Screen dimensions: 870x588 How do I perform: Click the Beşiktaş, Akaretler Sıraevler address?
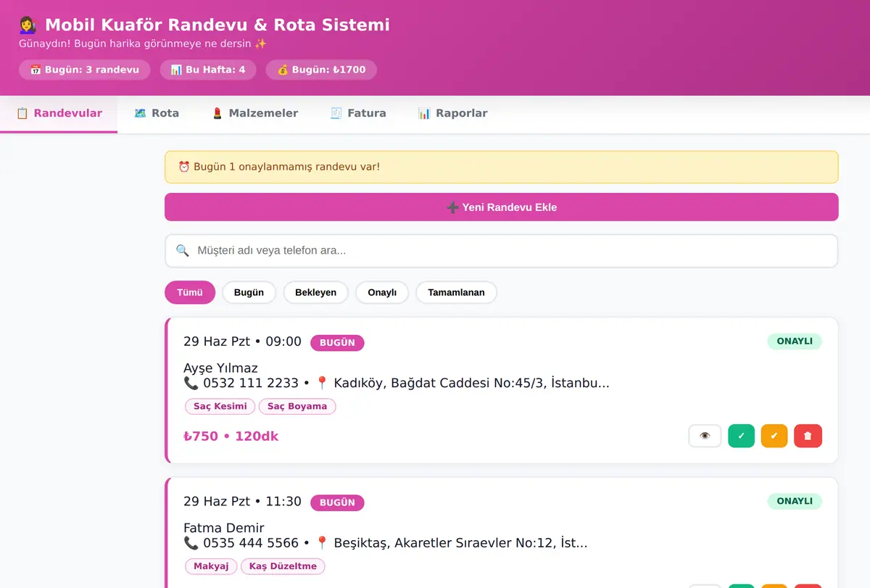(x=460, y=543)
